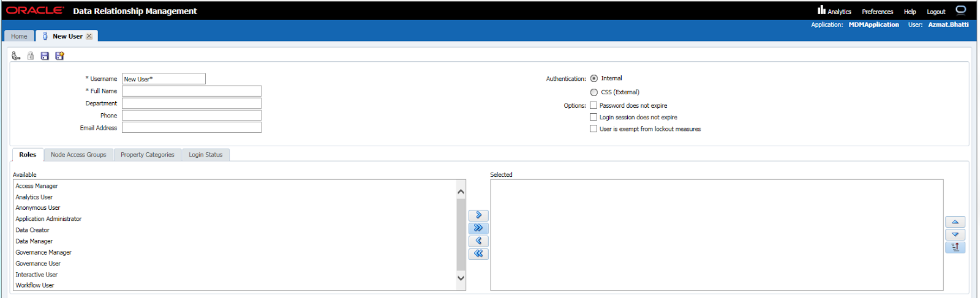This screenshot has height=298, width=980.
Task: Click the Oracle speech bubble icon
Action: point(960,10)
